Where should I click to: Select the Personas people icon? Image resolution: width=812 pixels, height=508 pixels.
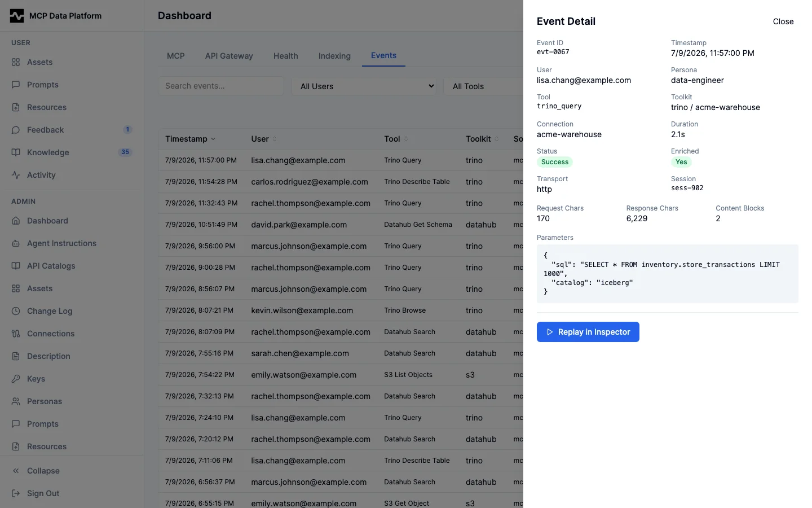pyautogui.click(x=16, y=401)
